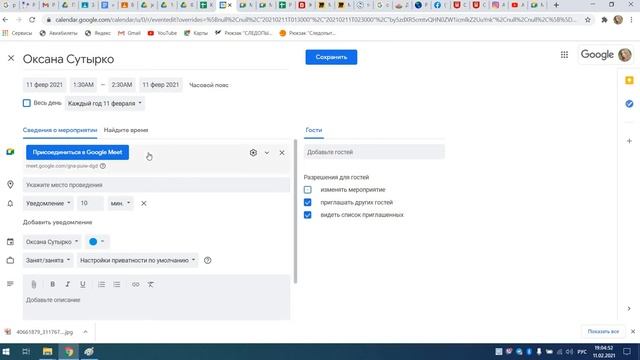640x360 pixels.
Task: Bookmark page with star icon
Action: 588,20
